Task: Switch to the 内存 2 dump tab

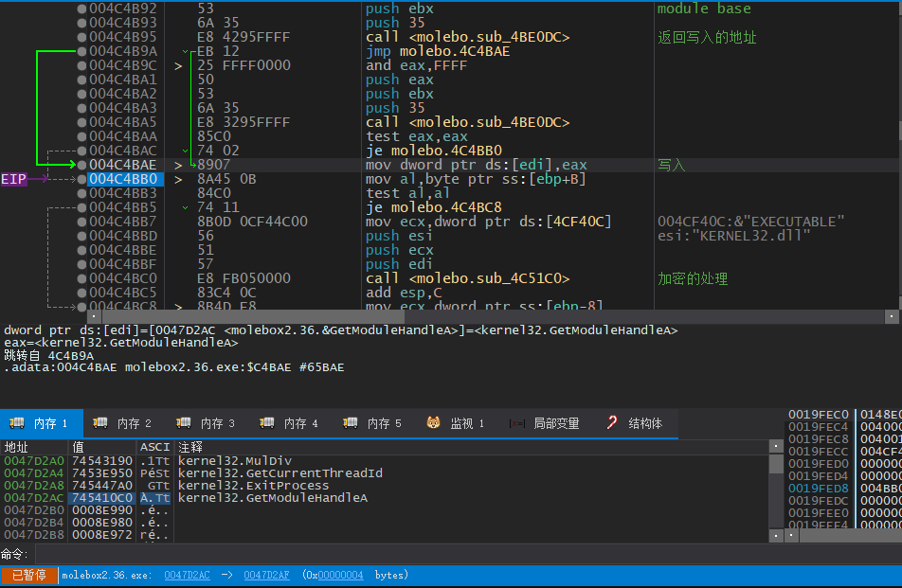Action: click(x=125, y=423)
